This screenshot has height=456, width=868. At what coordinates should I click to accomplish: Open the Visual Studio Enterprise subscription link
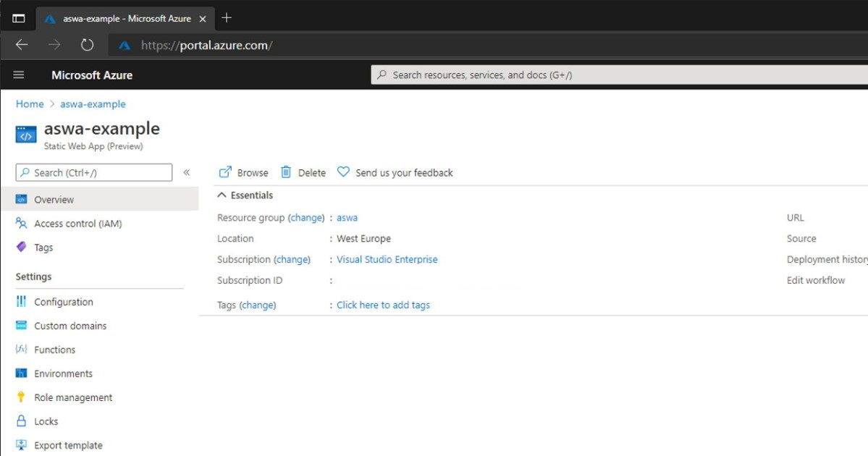tap(387, 259)
